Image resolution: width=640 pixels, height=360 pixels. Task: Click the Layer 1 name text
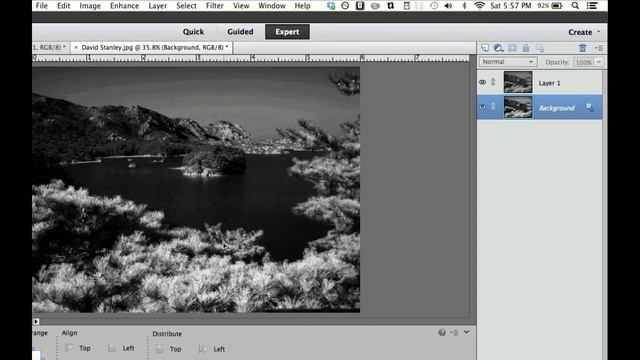(549, 83)
